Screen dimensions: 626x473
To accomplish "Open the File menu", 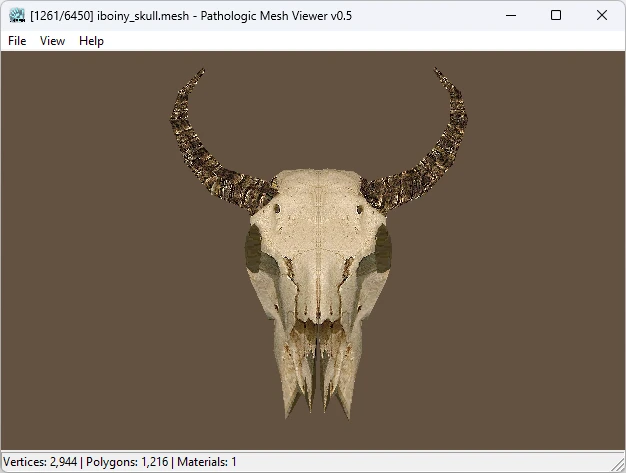I will 17,41.
